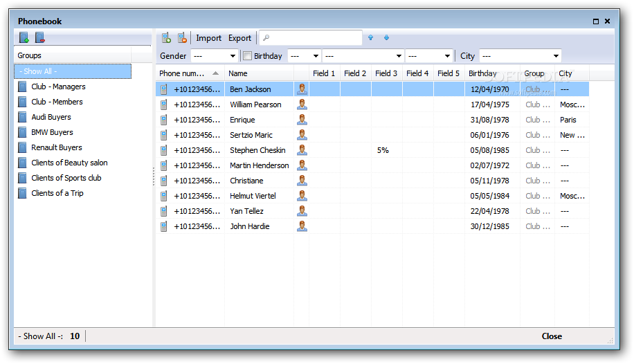Select the Renault Buyers group
The height and width of the screenshot is (364, 634).
pos(57,147)
